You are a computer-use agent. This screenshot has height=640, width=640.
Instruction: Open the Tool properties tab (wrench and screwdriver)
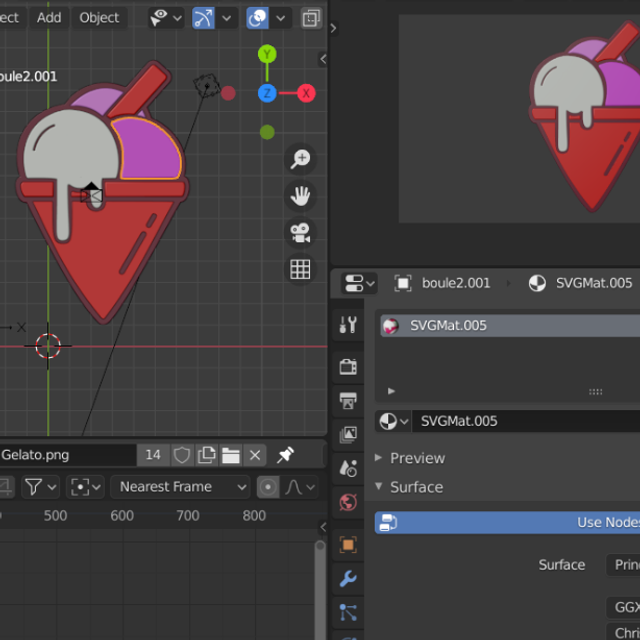point(348,324)
